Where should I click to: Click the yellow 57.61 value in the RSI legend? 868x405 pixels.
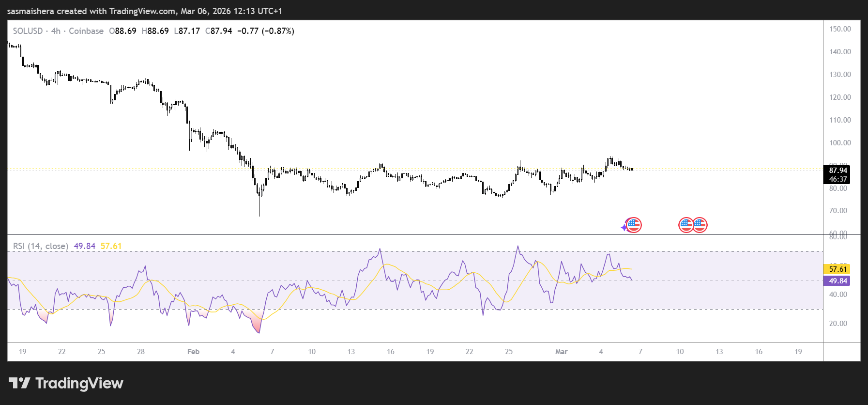pyautogui.click(x=111, y=246)
